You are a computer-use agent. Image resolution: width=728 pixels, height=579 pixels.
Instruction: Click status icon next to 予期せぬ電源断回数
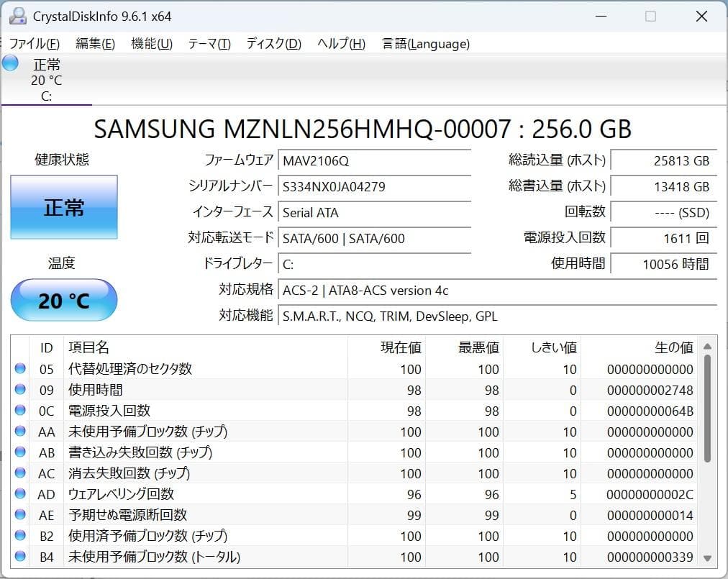coord(22,515)
